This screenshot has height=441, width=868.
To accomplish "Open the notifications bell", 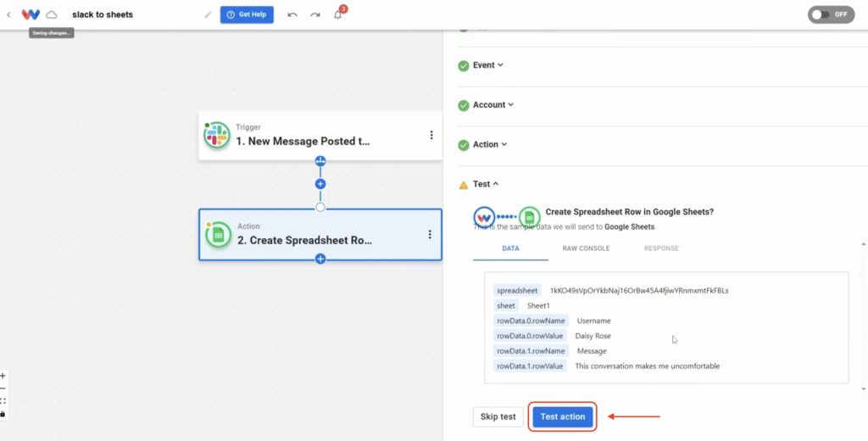I will click(x=338, y=15).
